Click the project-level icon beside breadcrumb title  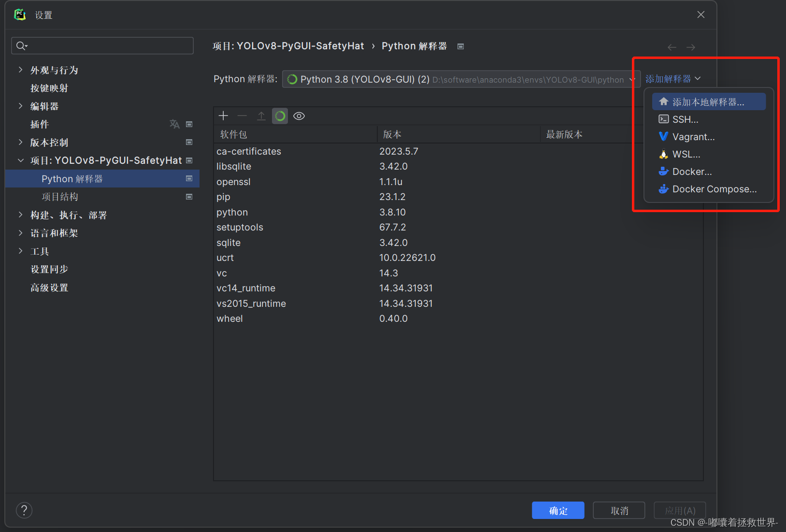[461, 46]
